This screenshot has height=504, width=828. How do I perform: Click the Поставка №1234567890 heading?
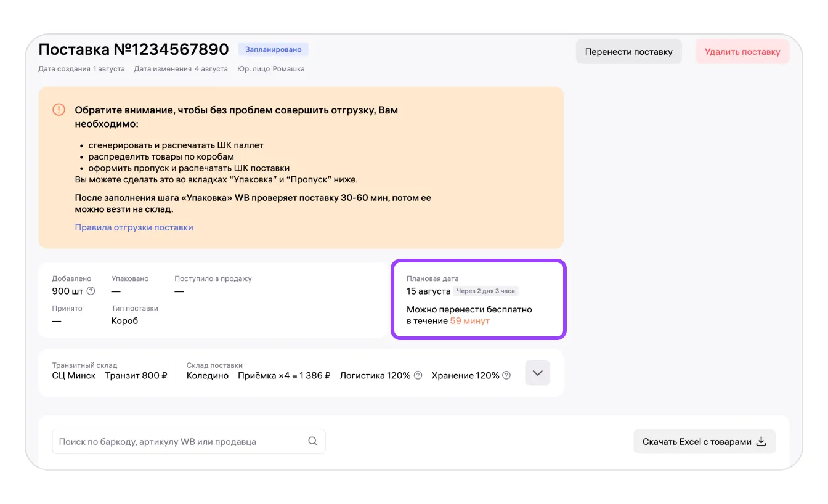[134, 49]
